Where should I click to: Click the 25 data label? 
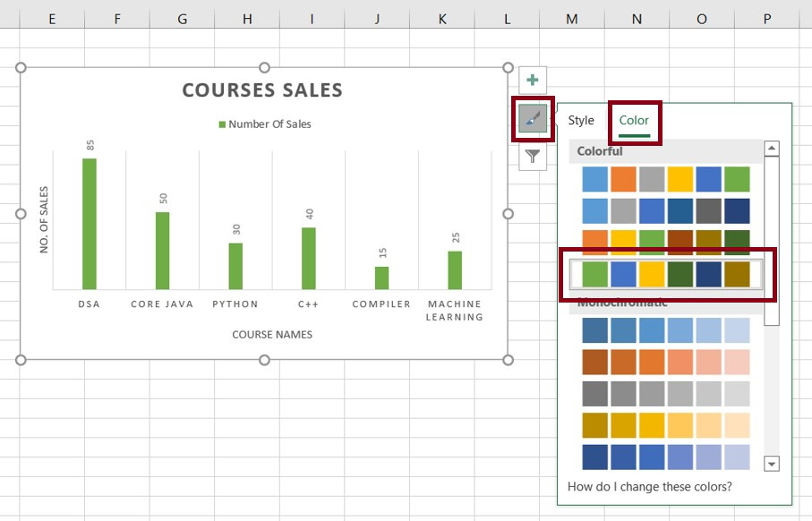[x=456, y=238]
